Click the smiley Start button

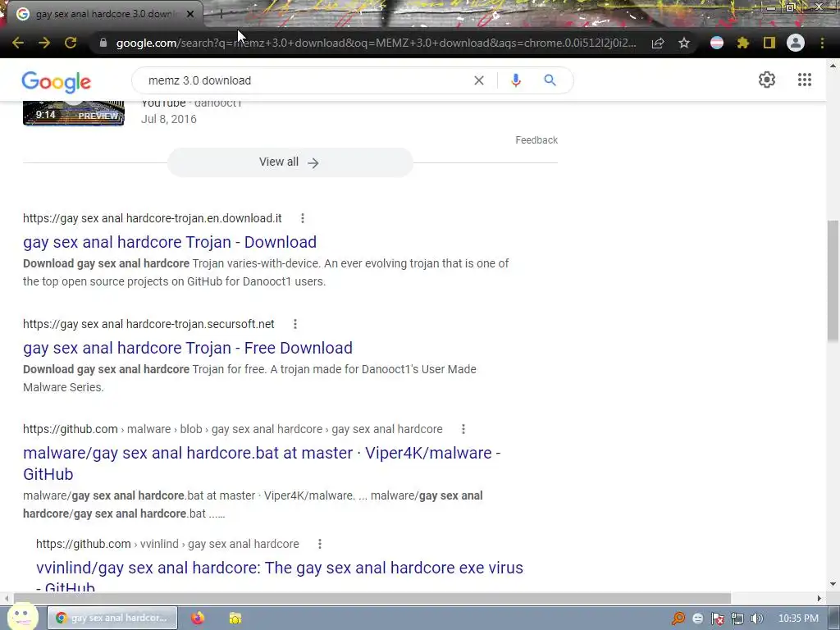click(22, 617)
